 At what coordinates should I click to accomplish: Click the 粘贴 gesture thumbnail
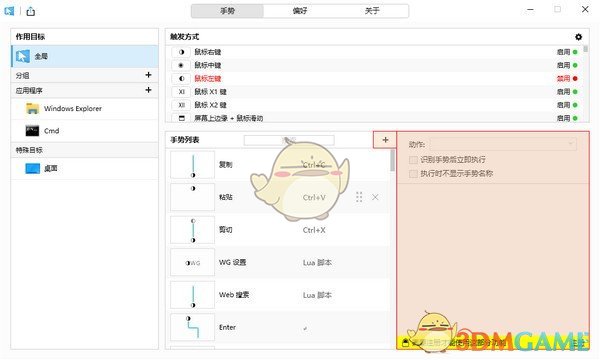click(x=192, y=197)
